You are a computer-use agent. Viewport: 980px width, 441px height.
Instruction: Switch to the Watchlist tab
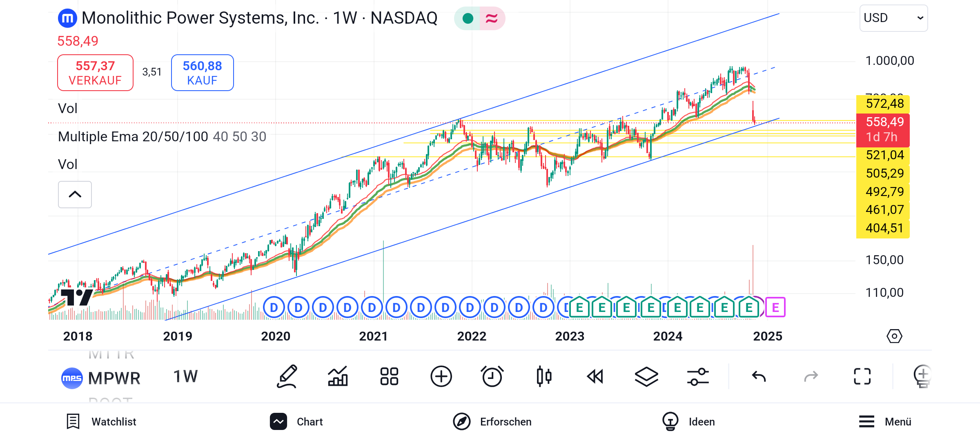pyautogui.click(x=102, y=421)
